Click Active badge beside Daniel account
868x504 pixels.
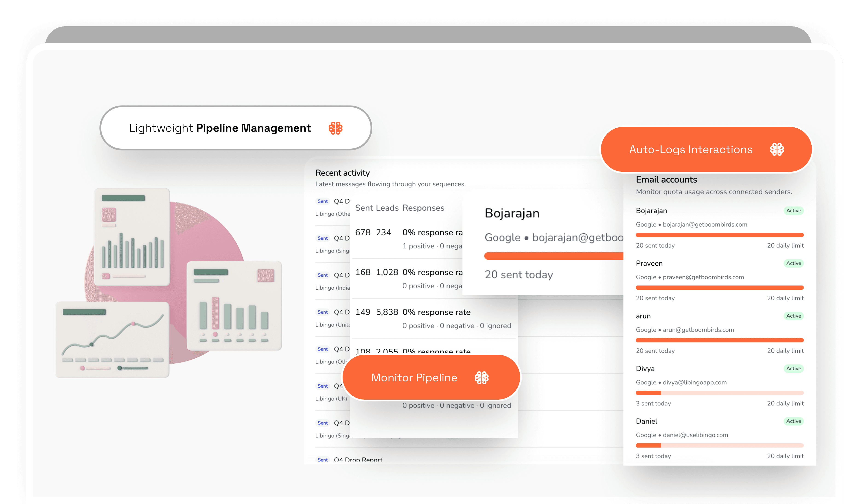coord(793,421)
